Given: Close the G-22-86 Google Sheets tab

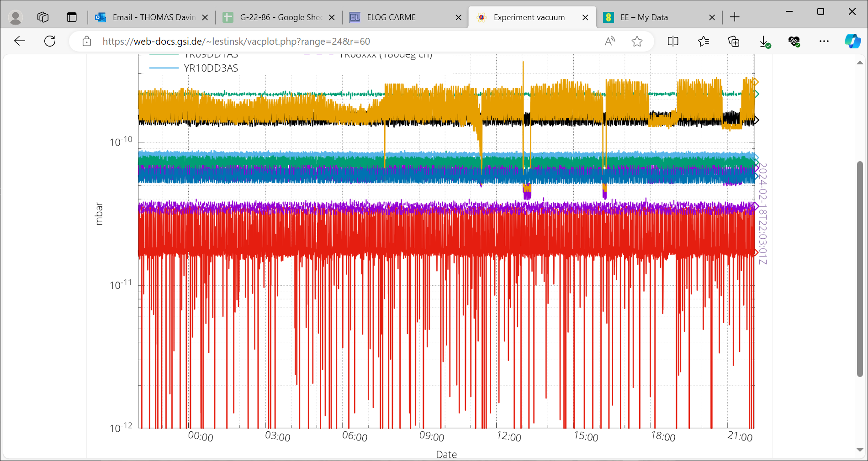Looking at the screenshot, I should pyautogui.click(x=332, y=17).
